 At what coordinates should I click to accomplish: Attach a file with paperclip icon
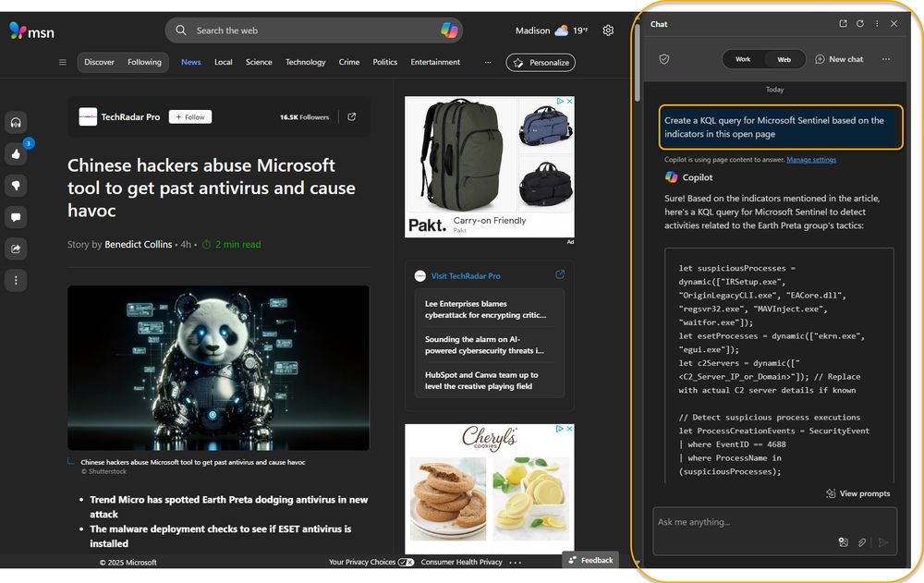pyautogui.click(x=862, y=542)
